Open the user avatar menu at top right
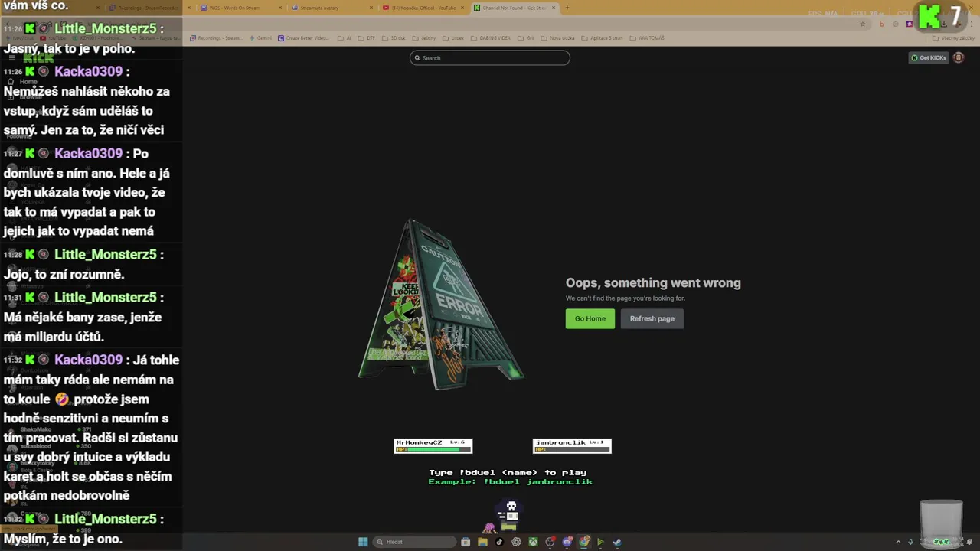 tap(958, 57)
